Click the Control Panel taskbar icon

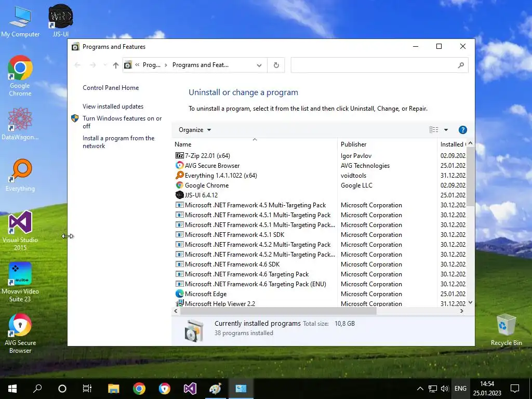click(x=241, y=389)
